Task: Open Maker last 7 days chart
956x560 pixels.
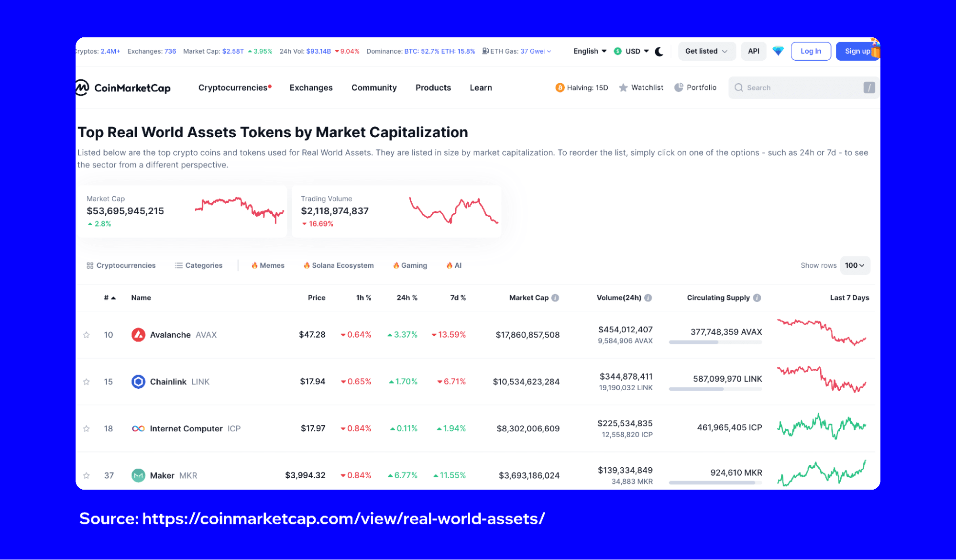Action: [x=822, y=473]
